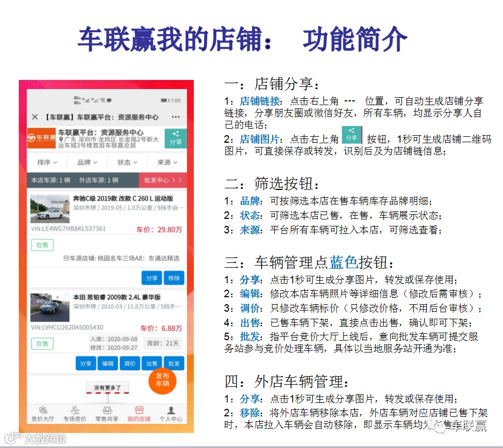Viewport: 503px width, 448px height.
Task: Click the blue 来源 term in section two
Action: click(x=250, y=230)
